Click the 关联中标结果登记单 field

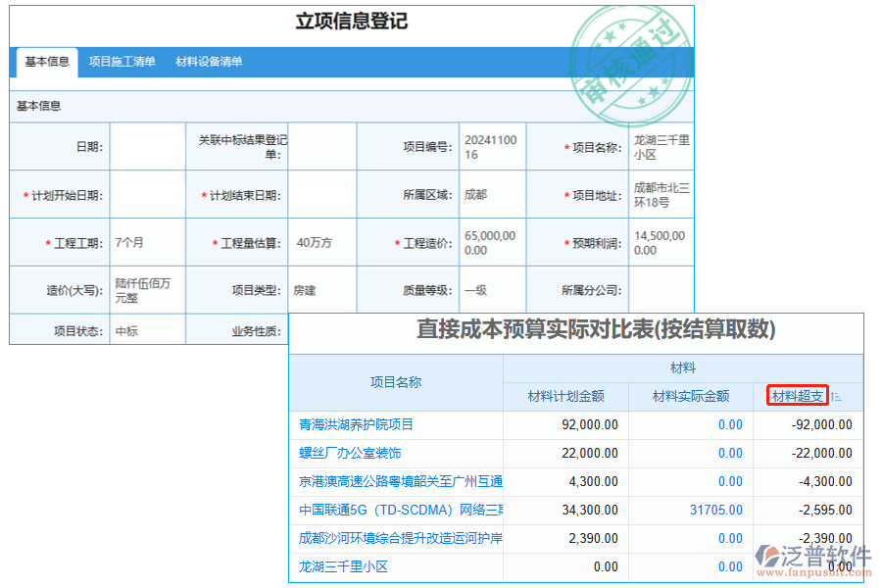point(322,146)
